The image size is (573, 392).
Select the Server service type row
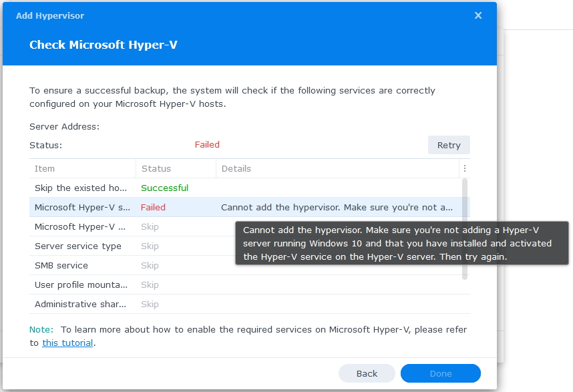pyautogui.click(x=132, y=246)
